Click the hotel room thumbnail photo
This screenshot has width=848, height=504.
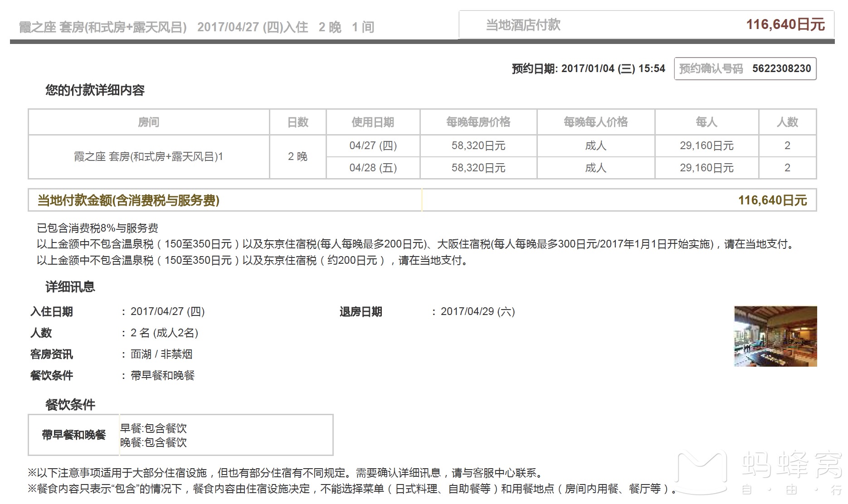pyautogui.click(x=775, y=336)
